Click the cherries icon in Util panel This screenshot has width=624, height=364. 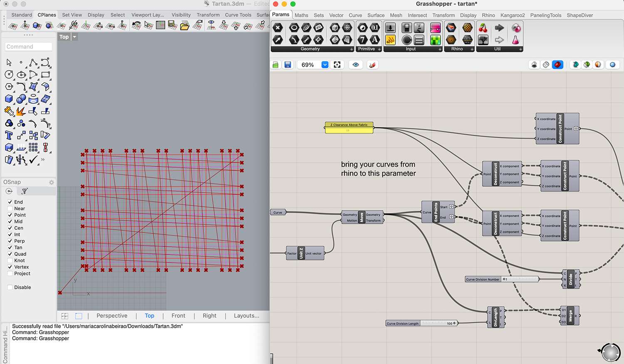(483, 28)
